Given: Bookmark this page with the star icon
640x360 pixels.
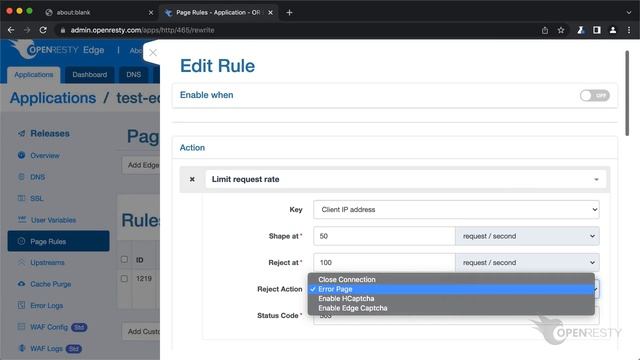Looking at the screenshot, I should click(x=561, y=30).
